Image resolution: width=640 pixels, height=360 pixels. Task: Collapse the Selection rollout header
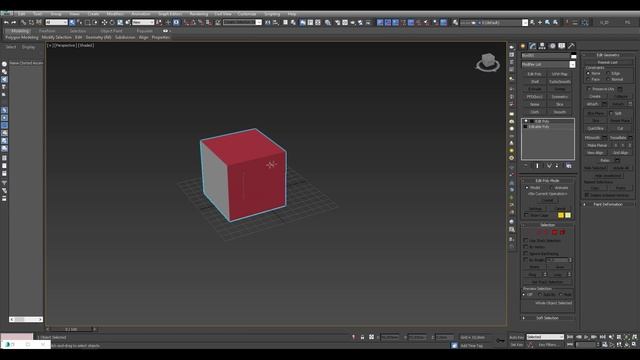547,225
